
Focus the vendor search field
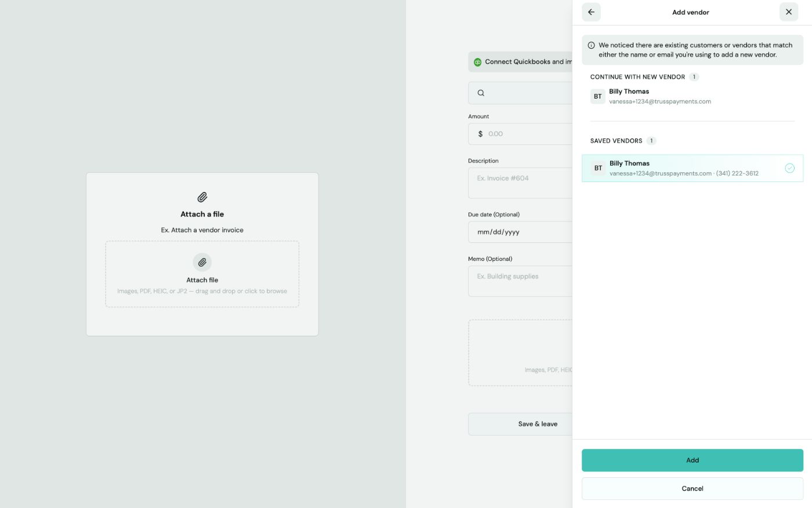pyautogui.click(x=520, y=93)
